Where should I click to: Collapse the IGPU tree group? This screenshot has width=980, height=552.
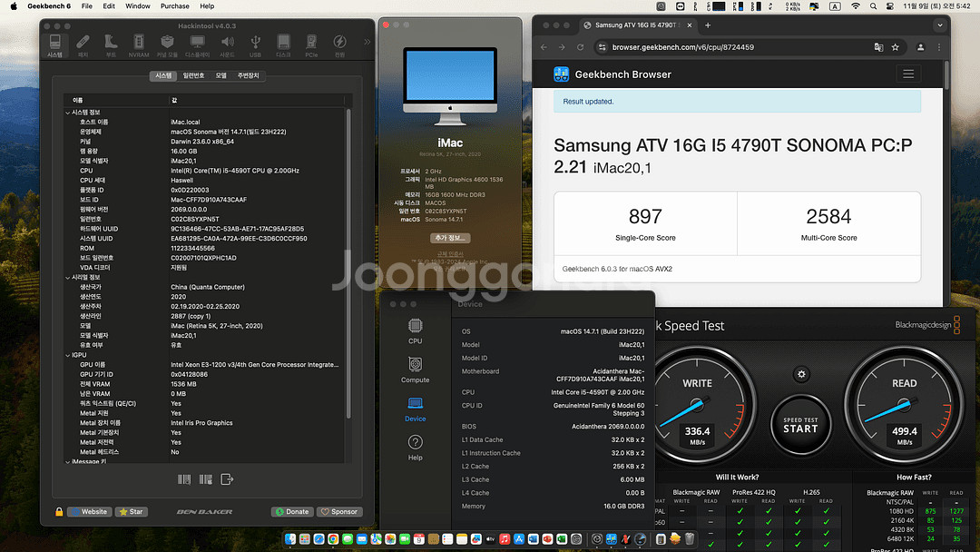tap(67, 355)
